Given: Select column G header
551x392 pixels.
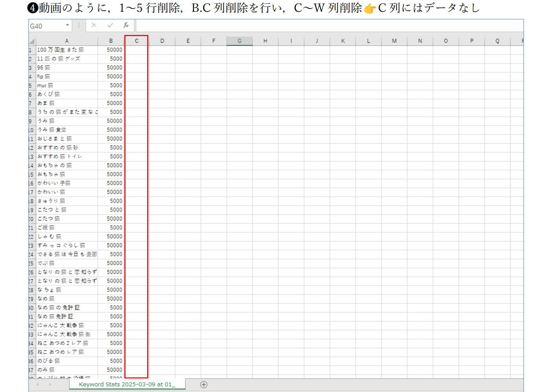Looking at the screenshot, I should (x=239, y=41).
